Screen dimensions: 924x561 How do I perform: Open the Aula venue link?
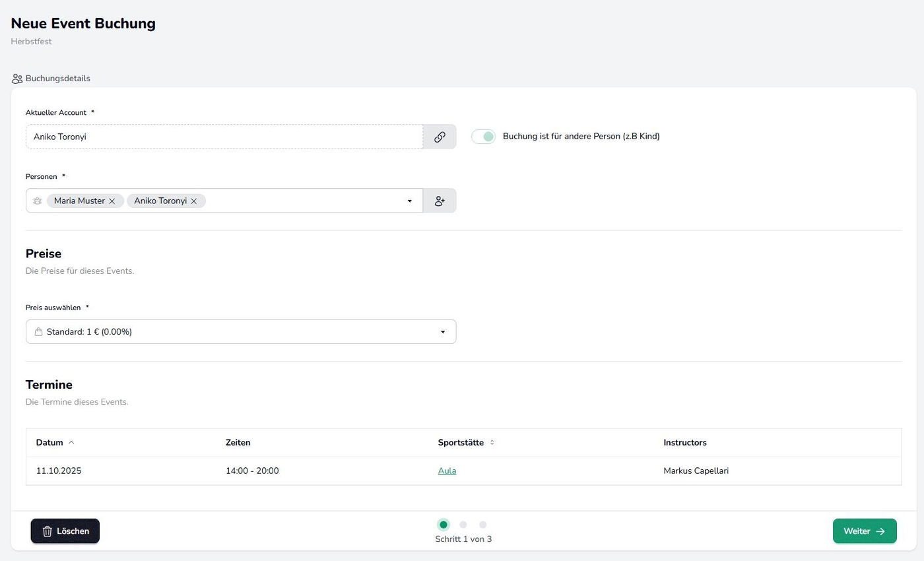(x=447, y=471)
